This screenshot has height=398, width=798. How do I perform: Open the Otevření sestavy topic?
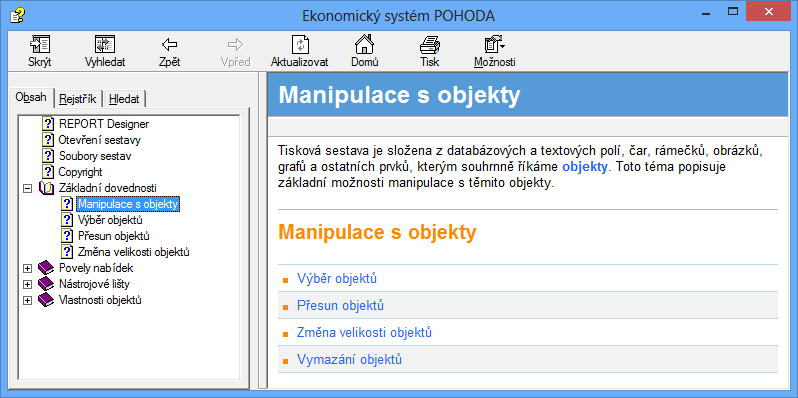(99, 139)
